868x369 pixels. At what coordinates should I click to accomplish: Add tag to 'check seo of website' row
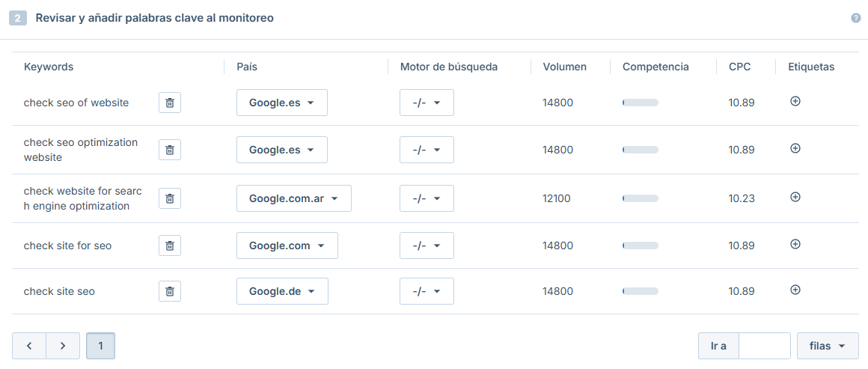pos(795,101)
